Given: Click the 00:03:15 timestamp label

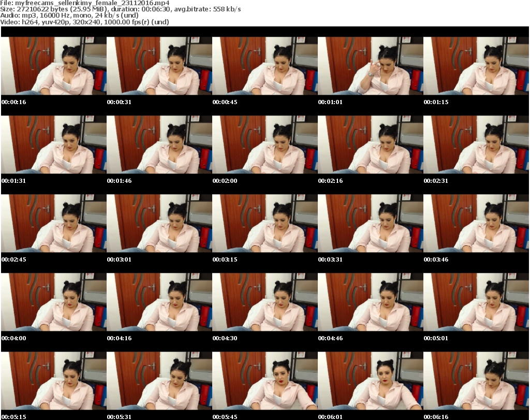Looking at the screenshot, I should [x=225, y=259].
